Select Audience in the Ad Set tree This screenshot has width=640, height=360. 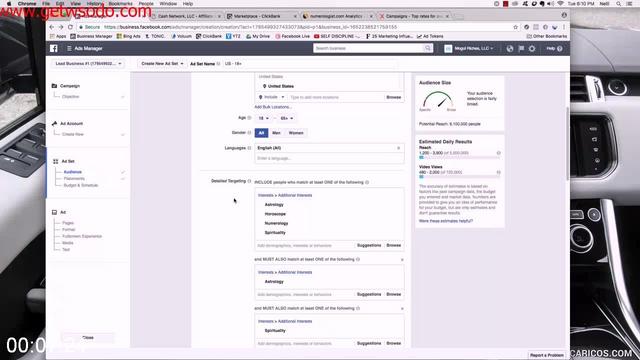(x=73, y=172)
